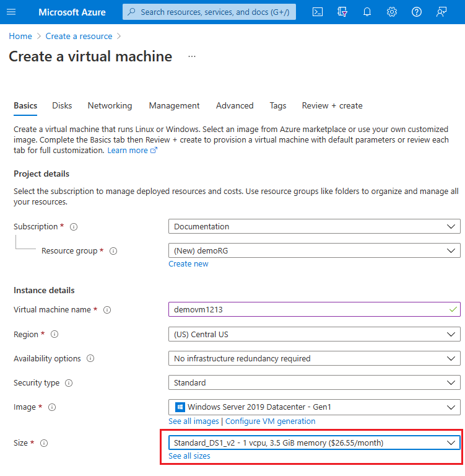
Task: Click the external link icon after Learn more
Action: pyautogui.click(x=154, y=150)
